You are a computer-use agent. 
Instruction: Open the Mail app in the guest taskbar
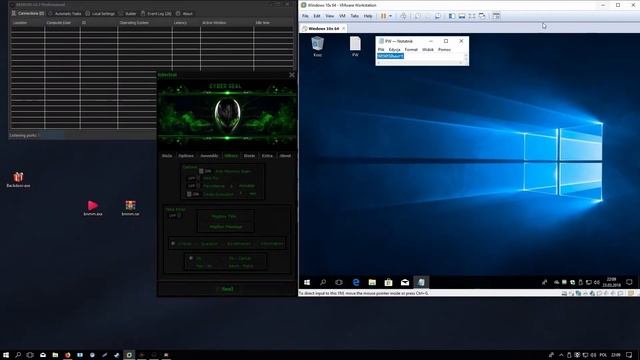tap(405, 282)
